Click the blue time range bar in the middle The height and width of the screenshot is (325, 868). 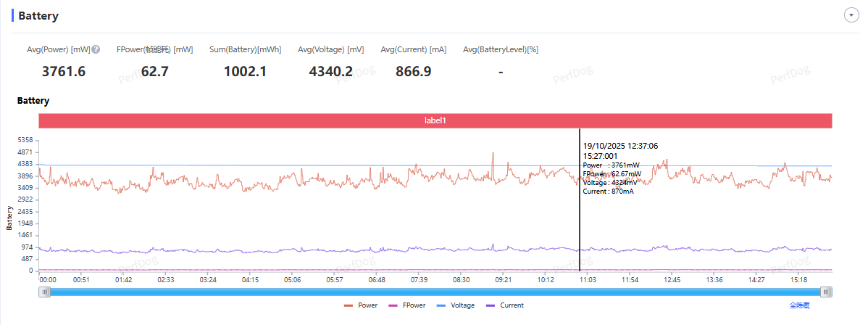(435, 292)
